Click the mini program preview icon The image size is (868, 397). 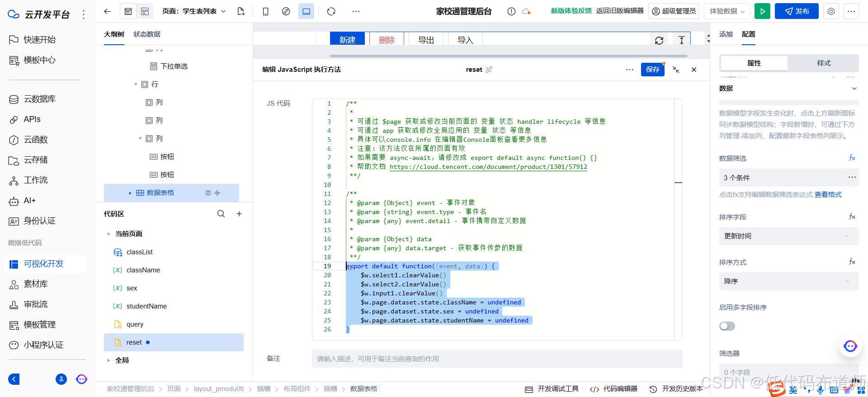pyautogui.click(x=286, y=11)
